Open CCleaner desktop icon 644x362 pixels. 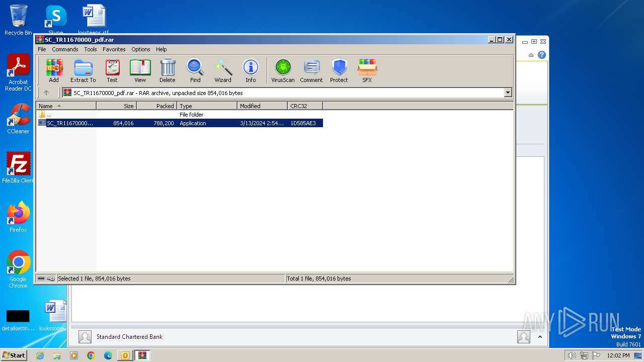18,119
